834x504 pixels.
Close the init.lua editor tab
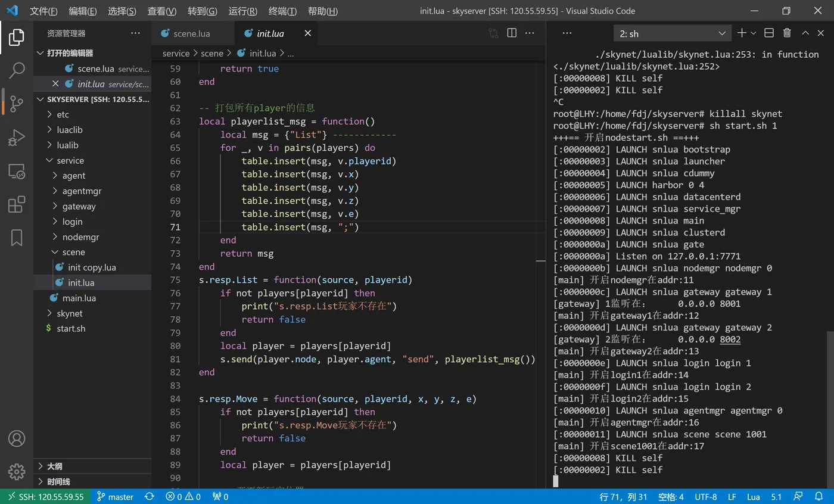click(308, 33)
